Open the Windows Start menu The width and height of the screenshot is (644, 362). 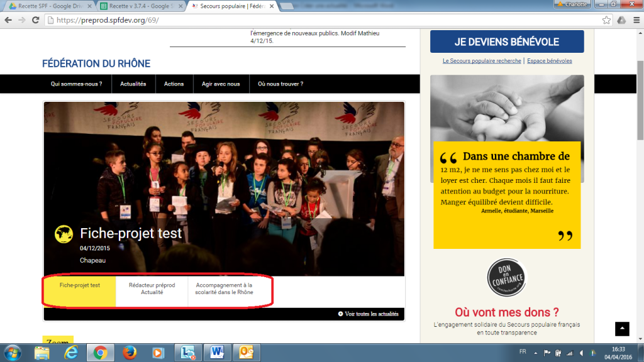point(13,353)
